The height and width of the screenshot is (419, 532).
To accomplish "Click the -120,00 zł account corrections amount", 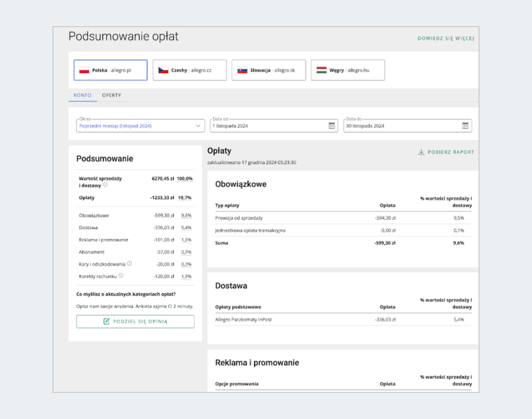I will (163, 277).
